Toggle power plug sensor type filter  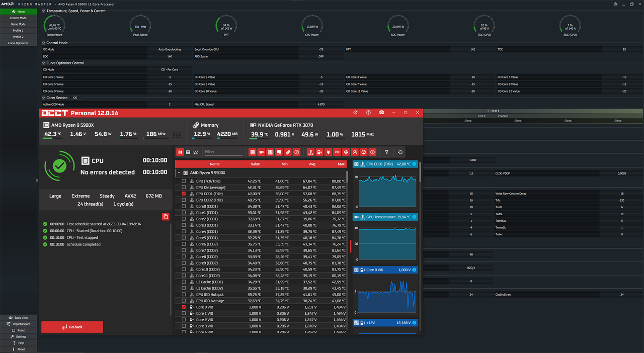point(329,152)
